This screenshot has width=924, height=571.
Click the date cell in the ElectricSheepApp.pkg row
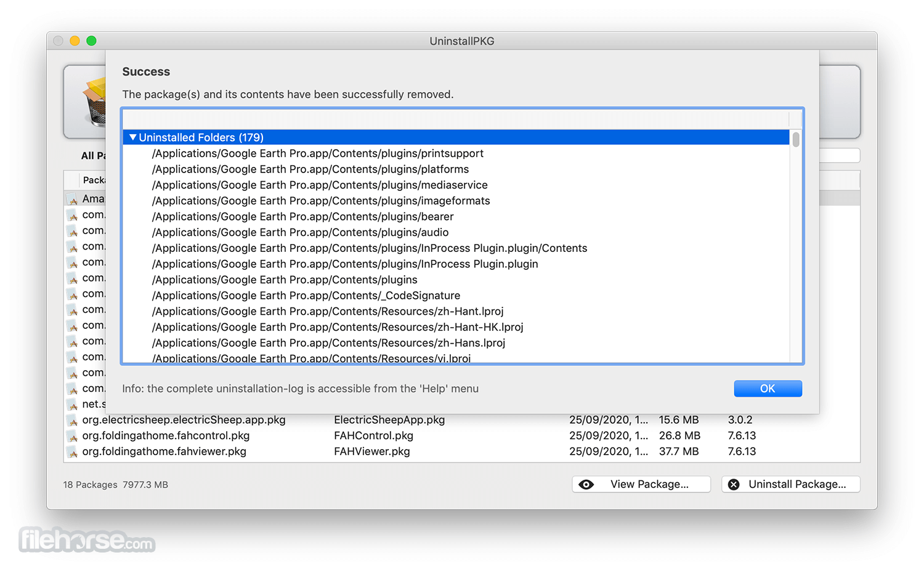pyautogui.click(x=609, y=420)
